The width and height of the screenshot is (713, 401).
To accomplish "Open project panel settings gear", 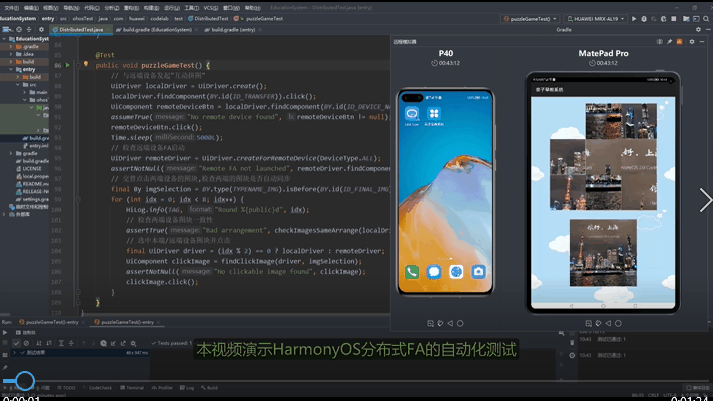I will pos(41,30).
